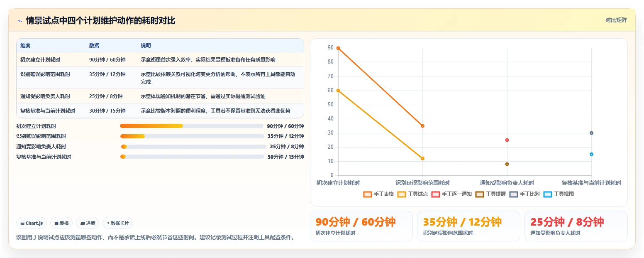Toggle the 手工逐一通知 legend entry
Viewport: 644px width, 258px height.
[451, 194]
